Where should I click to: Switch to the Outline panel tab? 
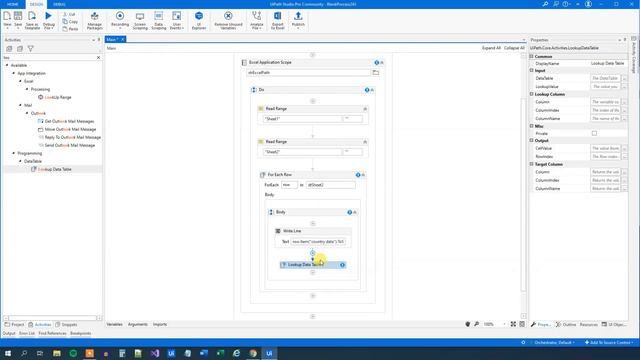[566, 325]
